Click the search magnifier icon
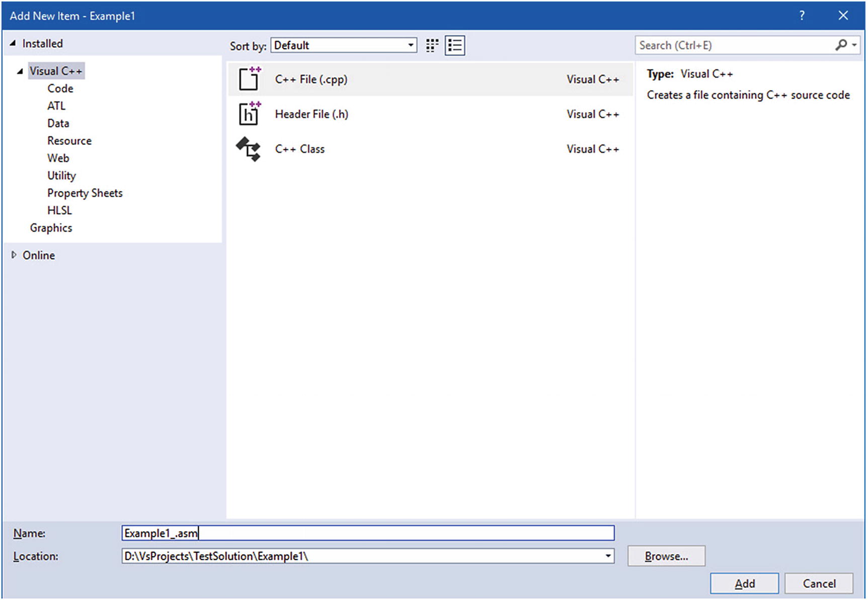The width and height of the screenshot is (868, 600). (x=841, y=45)
